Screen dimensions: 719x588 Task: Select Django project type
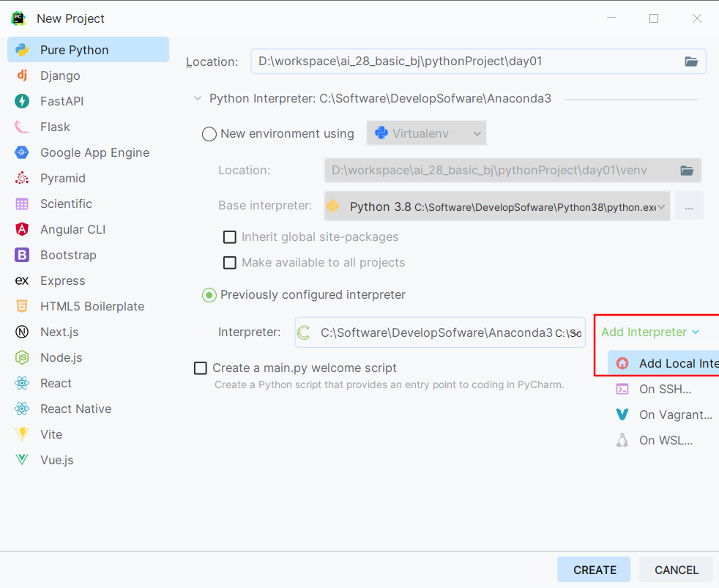pyautogui.click(x=88, y=75)
